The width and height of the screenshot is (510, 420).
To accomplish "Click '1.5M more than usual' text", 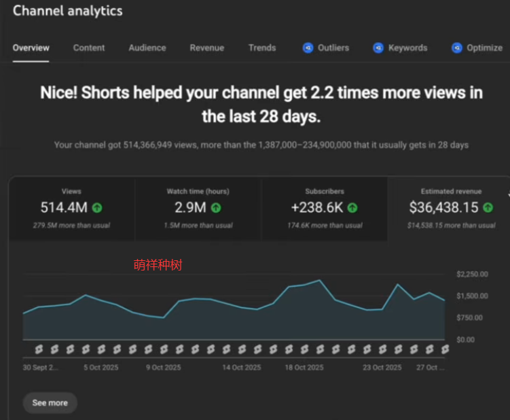I will pyautogui.click(x=198, y=226).
